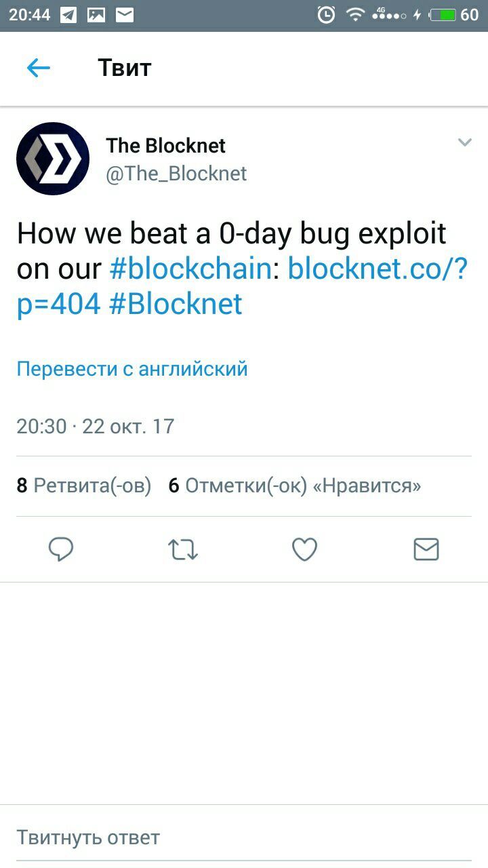Tap the back arrow icon
Image resolution: width=488 pixels, height=868 pixels.
(39, 68)
